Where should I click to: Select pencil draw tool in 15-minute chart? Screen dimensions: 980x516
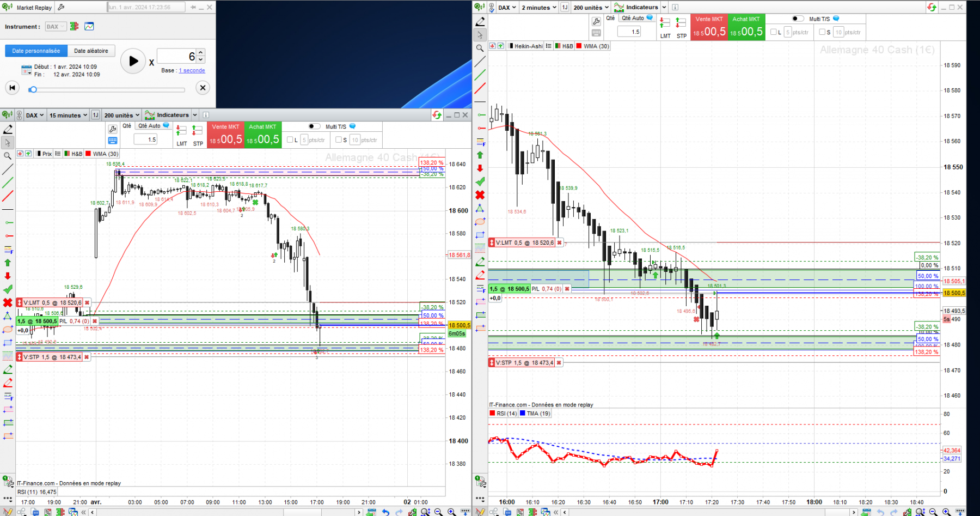click(8, 129)
